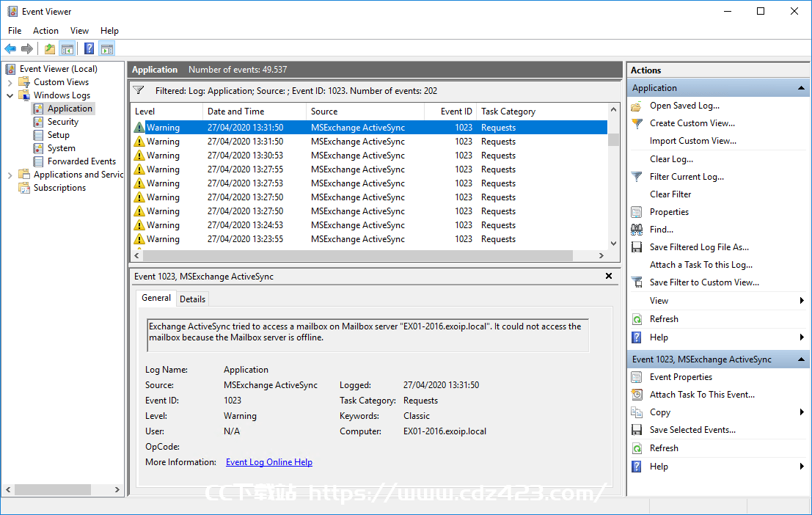Screen dimensions: 812x515
Task: Click Clear Log... in Actions pane
Action: coord(672,159)
